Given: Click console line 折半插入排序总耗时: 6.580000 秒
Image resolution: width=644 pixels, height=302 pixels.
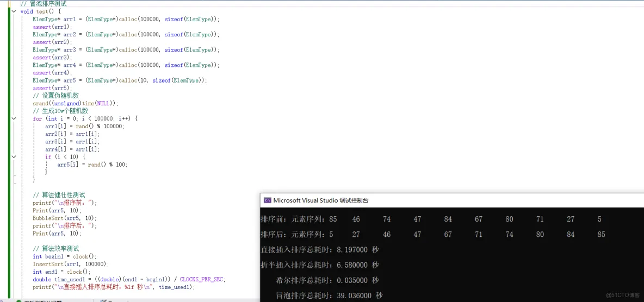Looking at the screenshot, I should click(319, 265).
